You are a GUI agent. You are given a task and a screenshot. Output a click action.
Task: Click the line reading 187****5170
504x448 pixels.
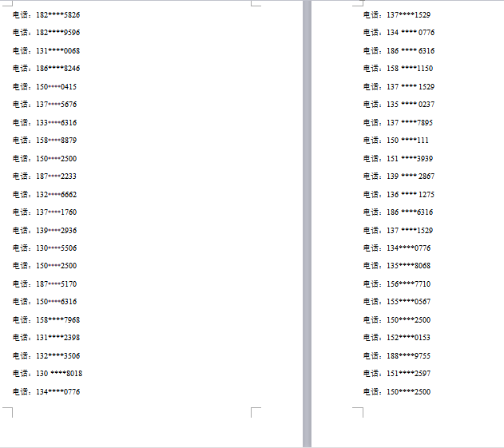[x=45, y=284]
